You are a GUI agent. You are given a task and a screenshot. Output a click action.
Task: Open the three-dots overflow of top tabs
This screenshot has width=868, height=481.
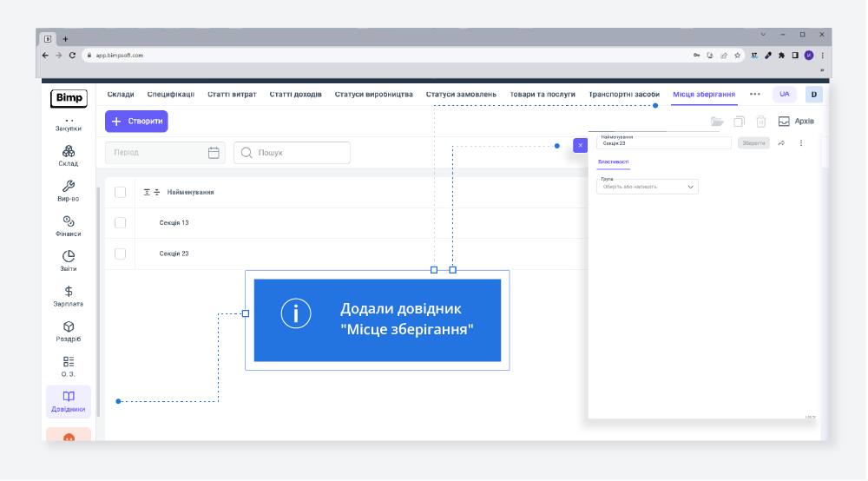(754, 94)
